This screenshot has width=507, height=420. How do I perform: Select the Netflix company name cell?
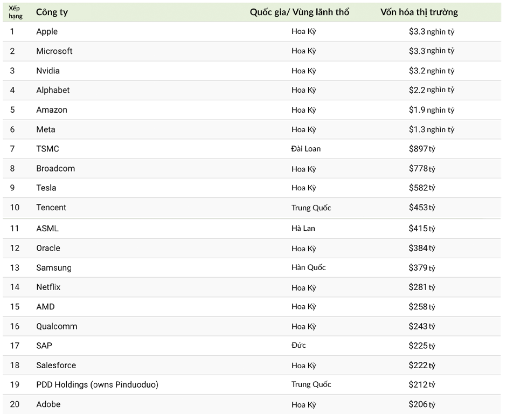(48, 287)
